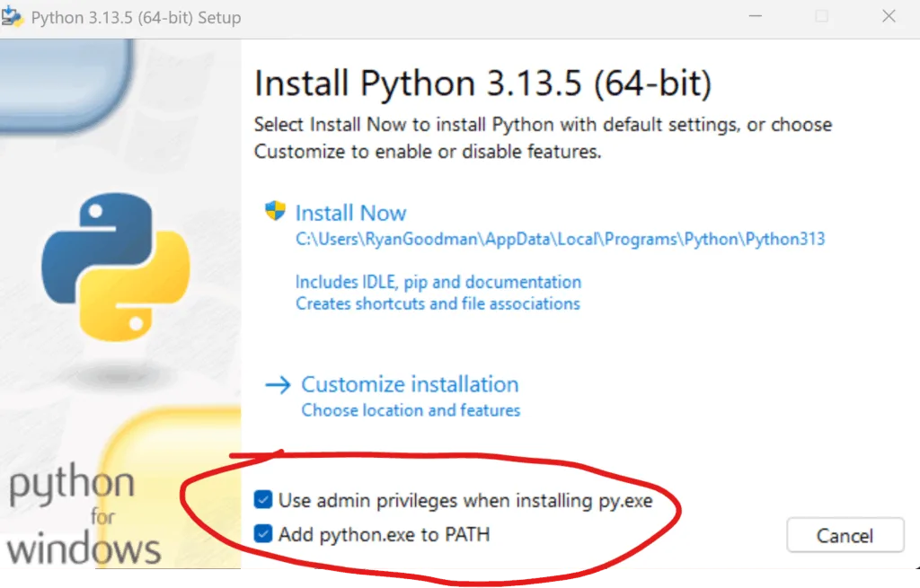Click 'Creates shortcuts and file associations' text
Image resolution: width=920 pixels, height=588 pixels.
click(438, 303)
